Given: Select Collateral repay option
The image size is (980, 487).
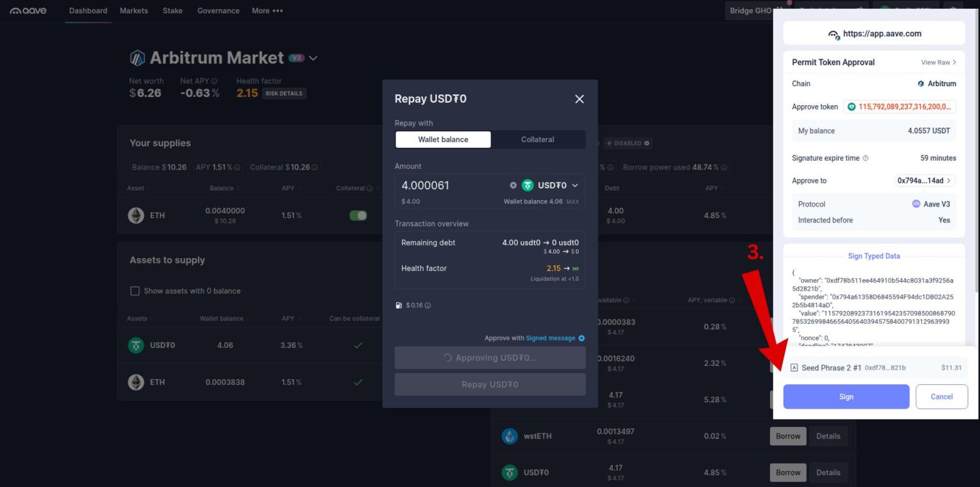Looking at the screenshot, I should tap(538, 140).
